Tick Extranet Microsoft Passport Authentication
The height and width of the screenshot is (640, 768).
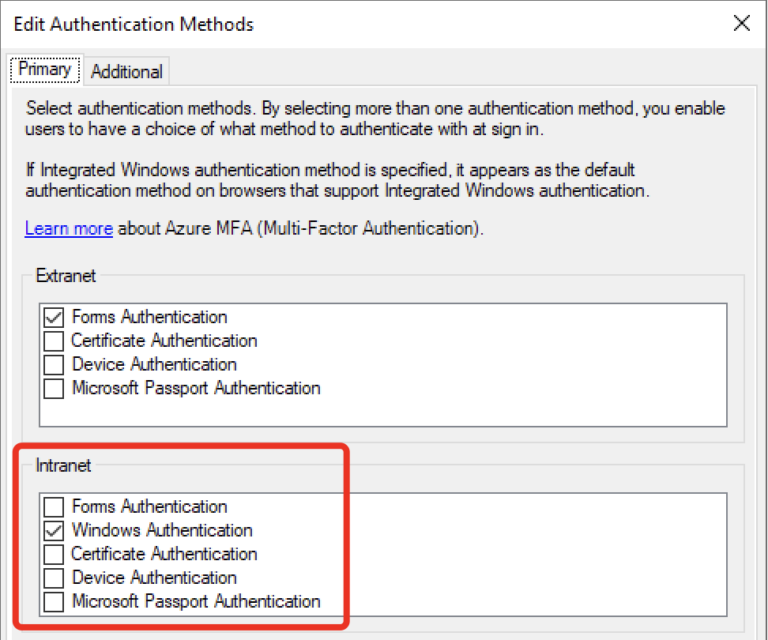tap(53, 388)
